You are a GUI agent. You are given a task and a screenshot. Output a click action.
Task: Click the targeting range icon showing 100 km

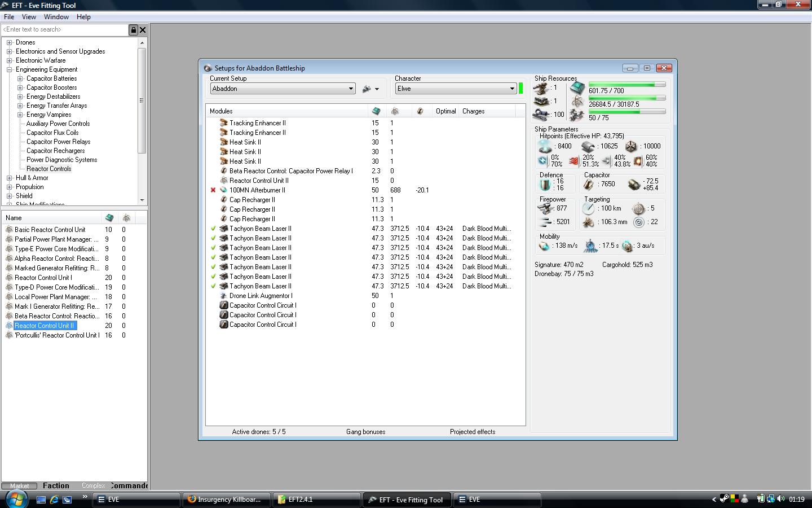(x=589, y=209)
